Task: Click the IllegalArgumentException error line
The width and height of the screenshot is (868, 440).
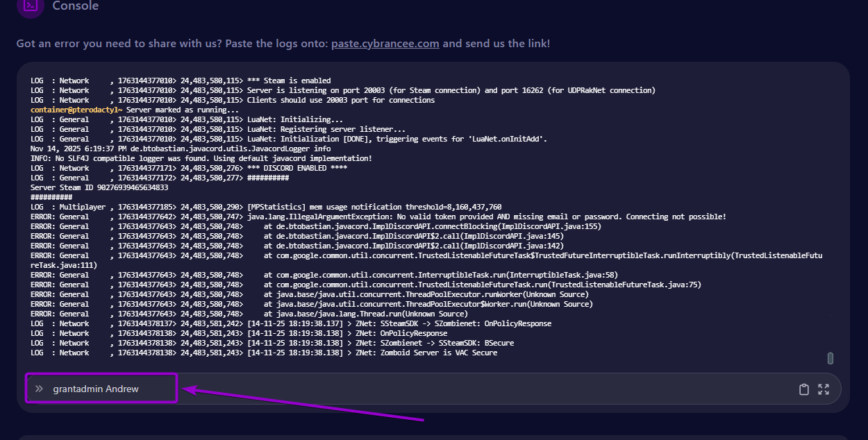Action: [486, 217]
